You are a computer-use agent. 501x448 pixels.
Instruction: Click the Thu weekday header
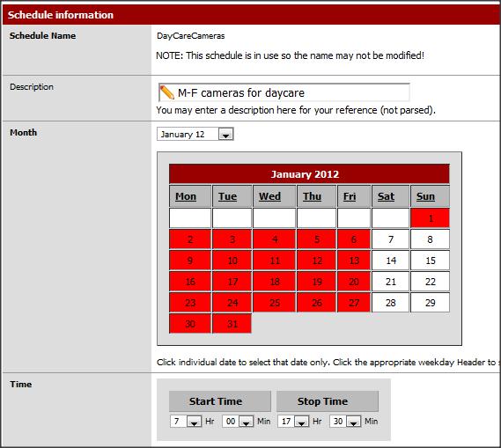[x=313, y=196]
